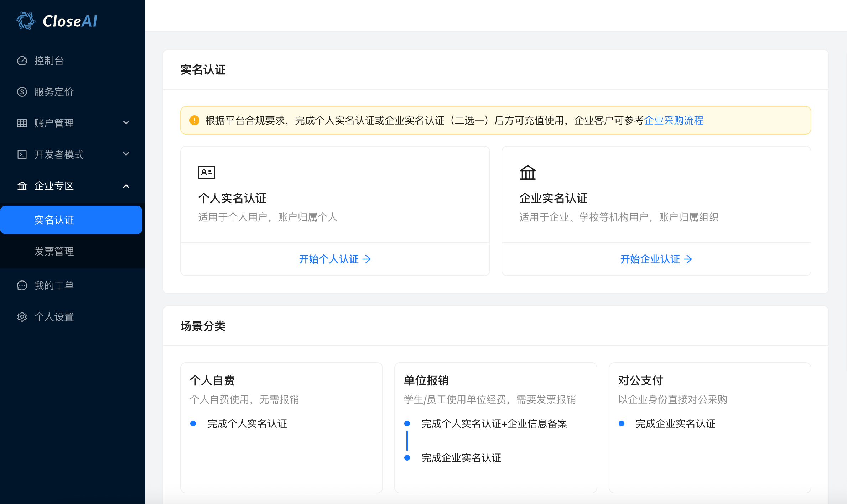Viewport: 847px width, 504px height.
Task: Click 适用于个人用户，账户归属个人 description
Action: [x=268, y=217]
